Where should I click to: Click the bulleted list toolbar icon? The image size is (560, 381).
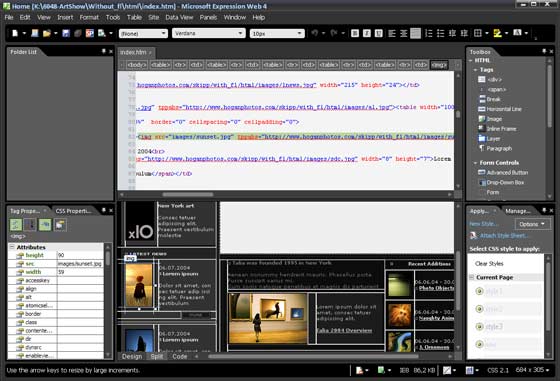coord(441,33)
